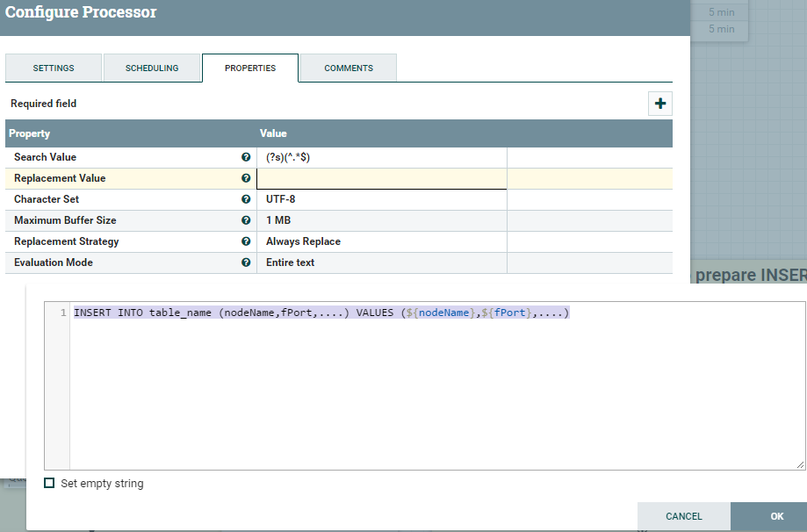This screenshot has width=807, height=532.
Task: View help icon next to Character Set
Action: coord(246,199)
